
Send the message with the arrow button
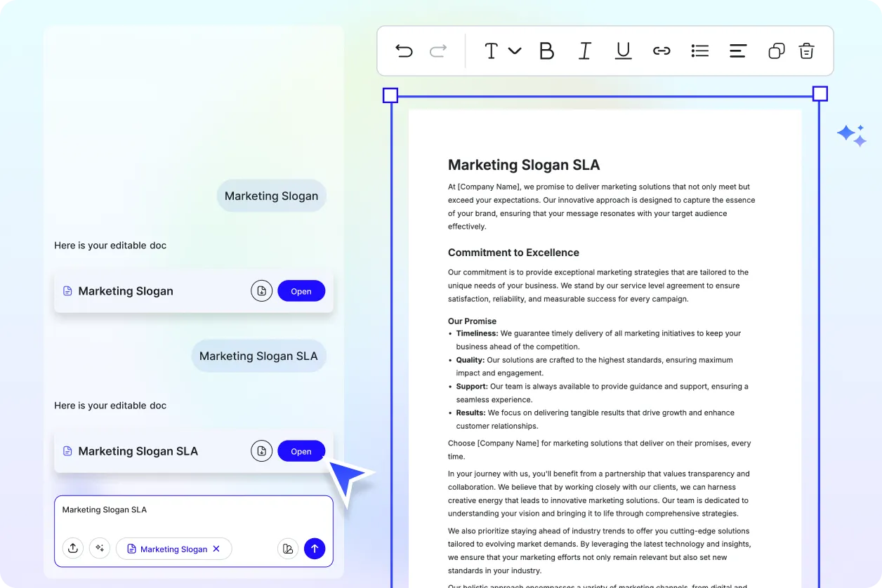pyautogui.click(x=315, y=548)
